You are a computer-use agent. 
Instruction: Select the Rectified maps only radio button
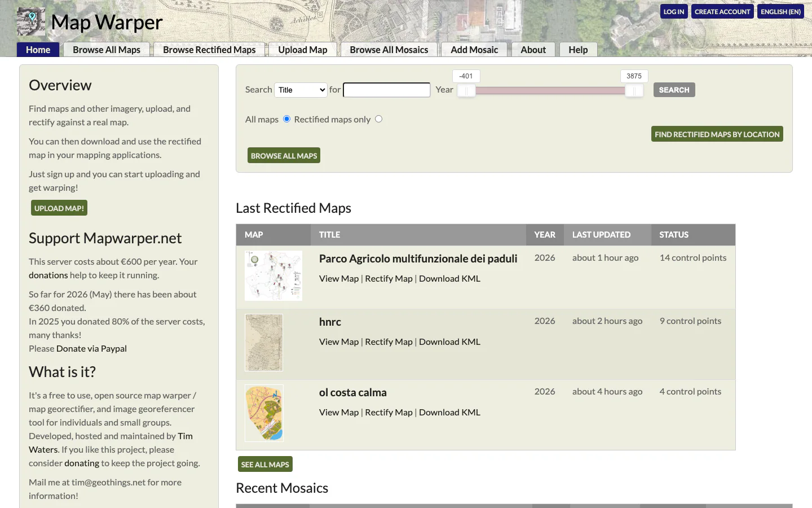pyautogui.click(x=379, y=119)
